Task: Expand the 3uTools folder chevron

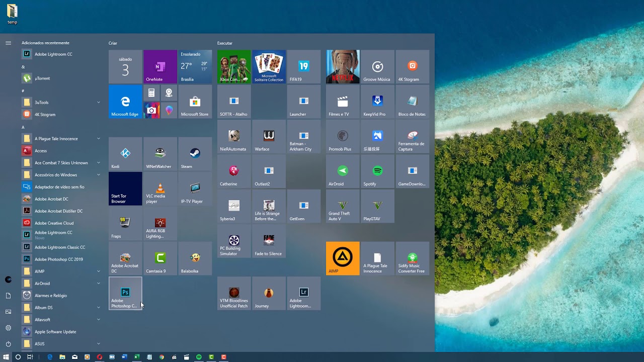Action: [99, 103]
